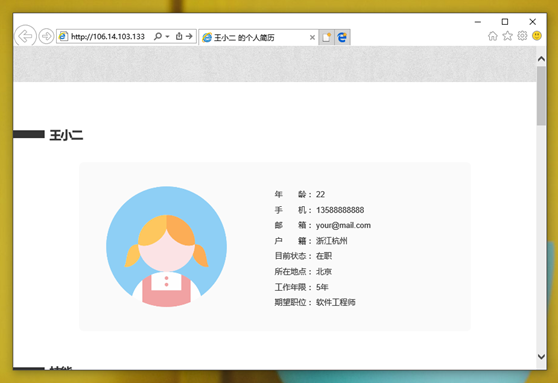Click the Go arrow in address bar
This screenshot has height=383, width=558.
[189, 36]
